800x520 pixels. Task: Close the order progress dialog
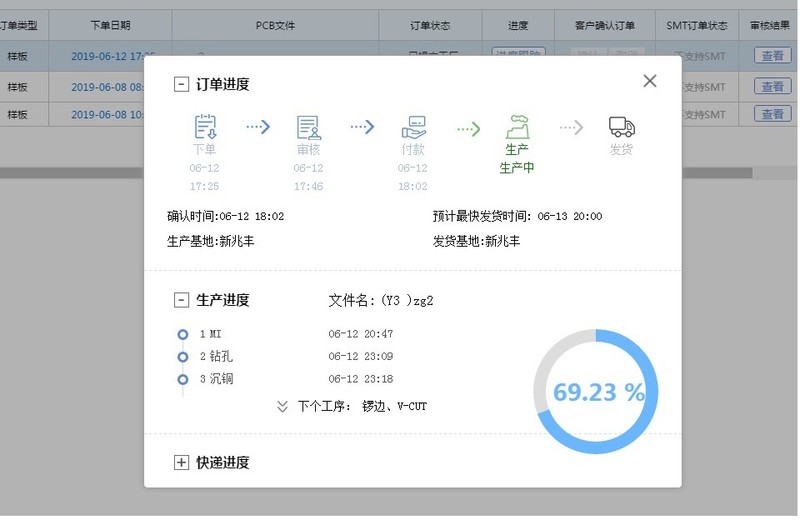coord(650,81)
